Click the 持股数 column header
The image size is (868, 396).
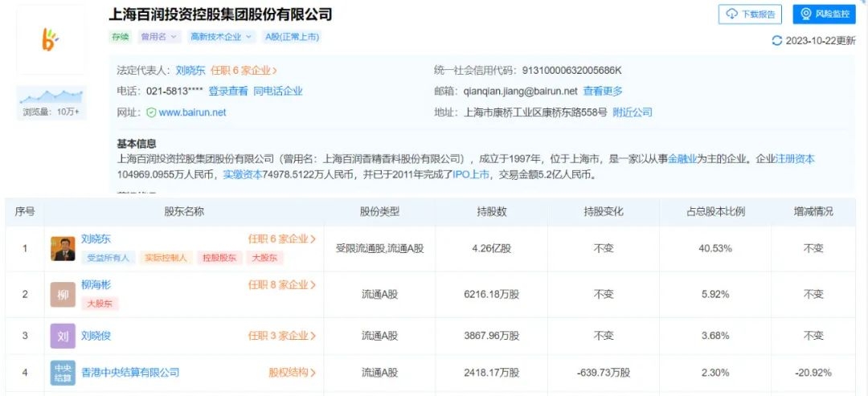click(x=492, y=212)
